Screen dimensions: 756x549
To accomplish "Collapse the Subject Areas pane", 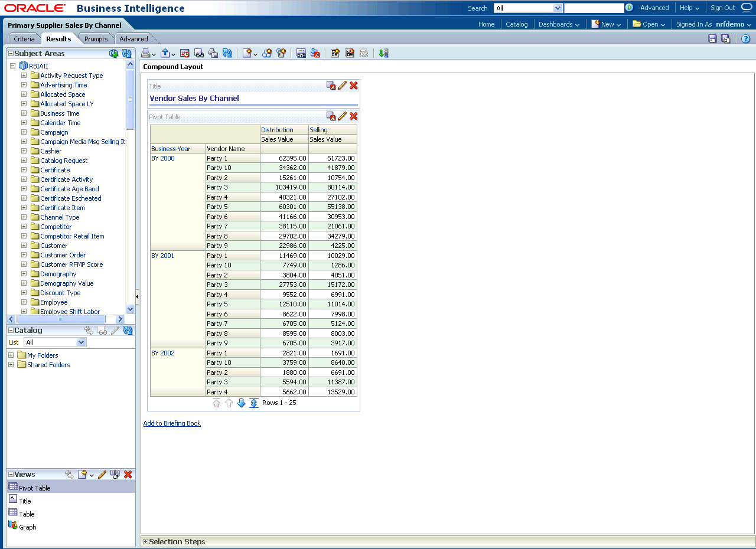I will point(11,54).
